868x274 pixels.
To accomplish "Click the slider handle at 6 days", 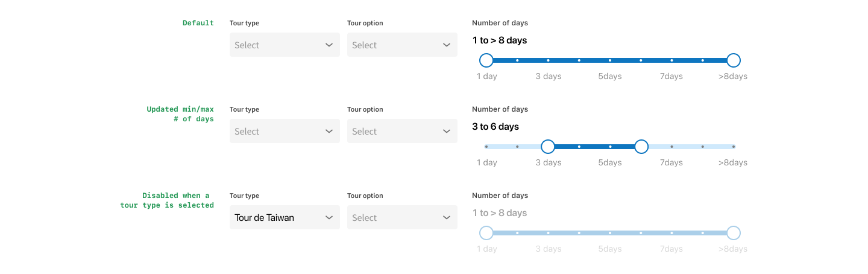I will pos(641,147).
